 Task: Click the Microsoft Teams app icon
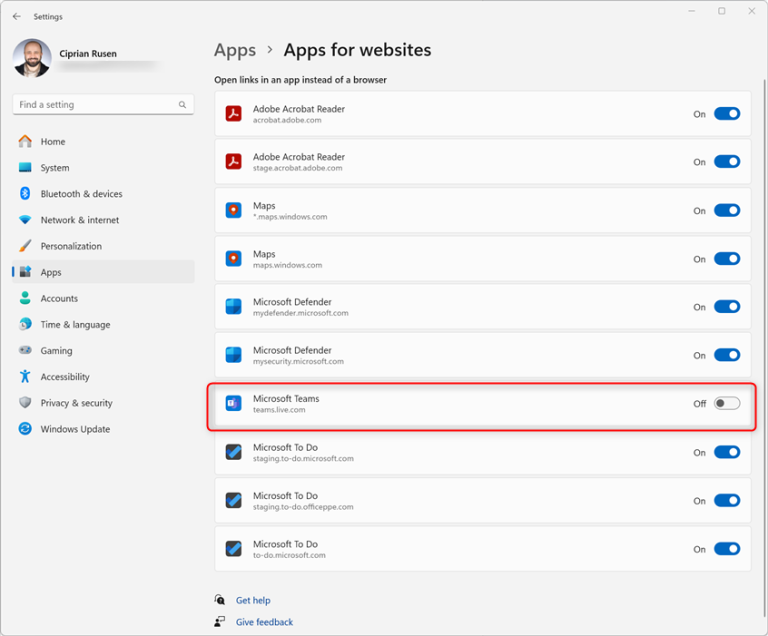click(234, 403)
